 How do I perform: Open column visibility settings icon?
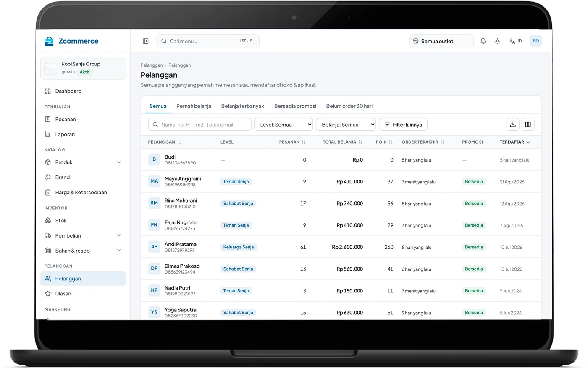click(x=528, y=125)
